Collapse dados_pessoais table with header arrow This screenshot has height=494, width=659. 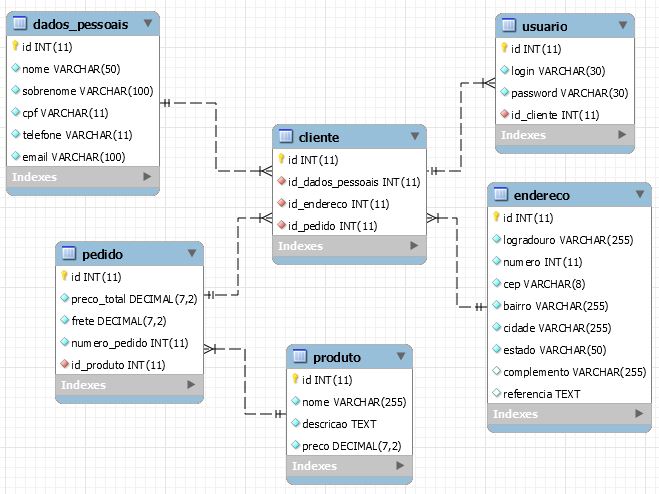point(148,23)
